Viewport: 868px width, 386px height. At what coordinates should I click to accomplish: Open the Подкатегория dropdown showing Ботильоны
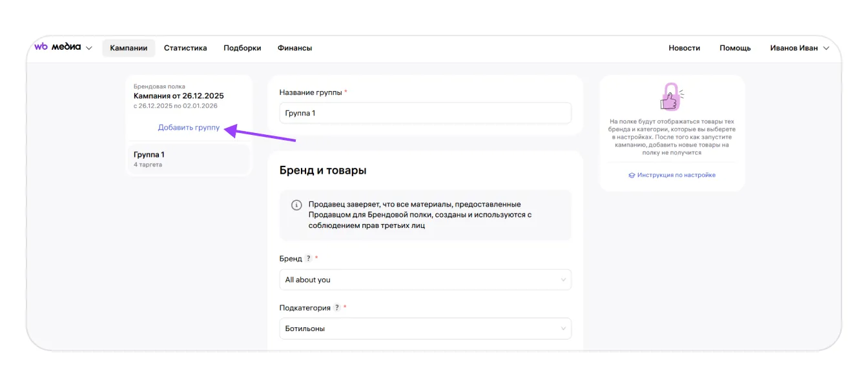point(425,329)
